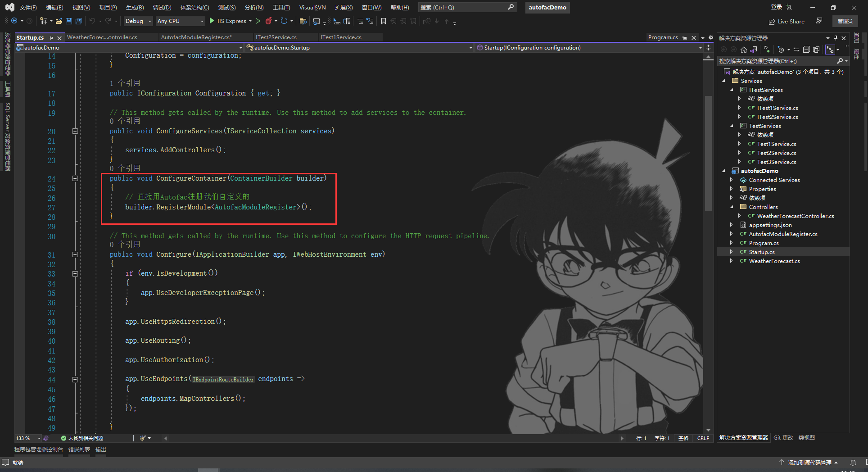
Task: Click 添加到源代码管理 in the status bar
Action: pos(809,463)
